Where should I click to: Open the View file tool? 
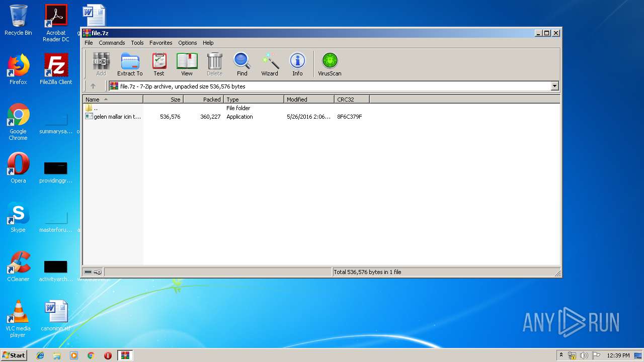(187, 64)
